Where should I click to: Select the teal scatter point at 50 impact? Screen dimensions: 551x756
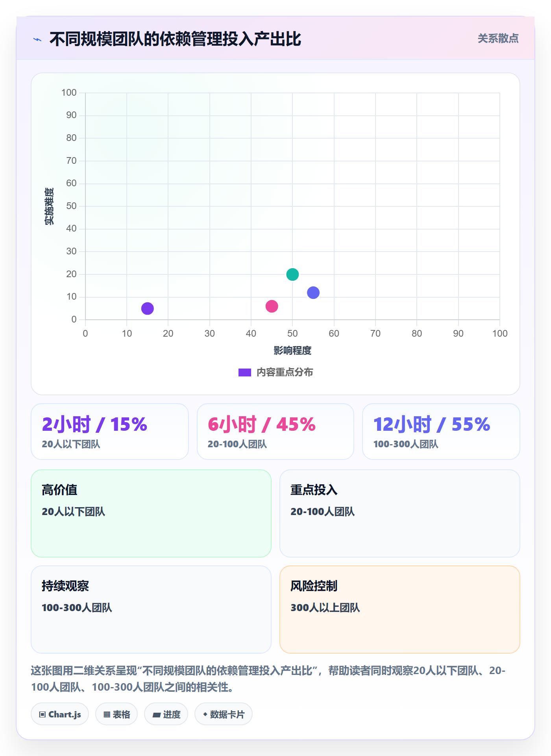(x=292, y=274)
